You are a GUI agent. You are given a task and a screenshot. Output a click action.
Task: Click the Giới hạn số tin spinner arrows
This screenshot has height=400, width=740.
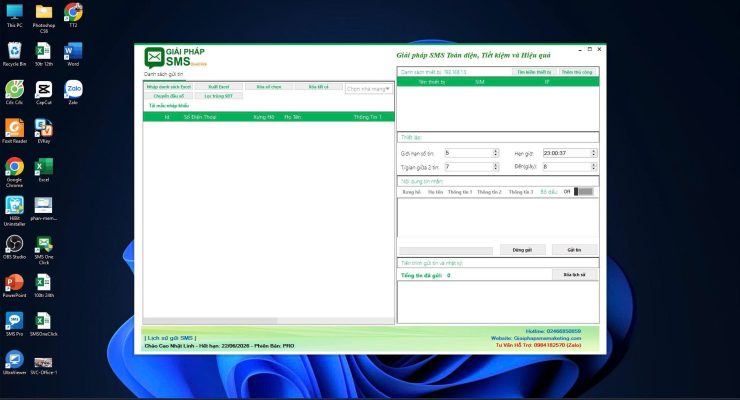496,153
